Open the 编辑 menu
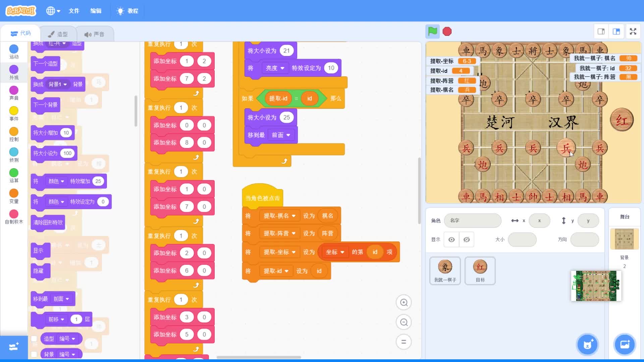644x362 pixels. coord(96,11)
